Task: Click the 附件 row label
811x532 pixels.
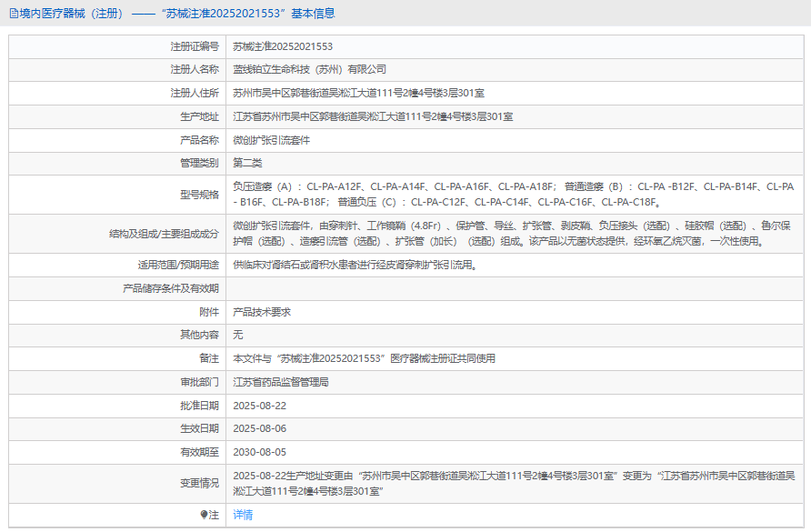Action: [209, 312]
